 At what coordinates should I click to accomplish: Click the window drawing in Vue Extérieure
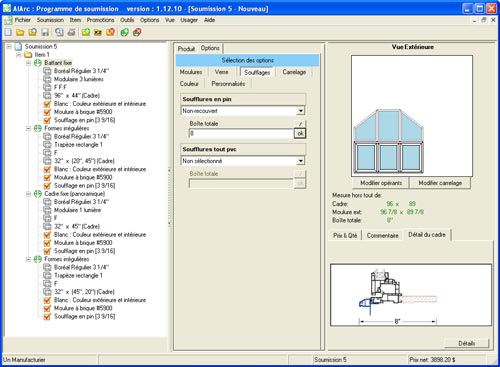[388, 141]
